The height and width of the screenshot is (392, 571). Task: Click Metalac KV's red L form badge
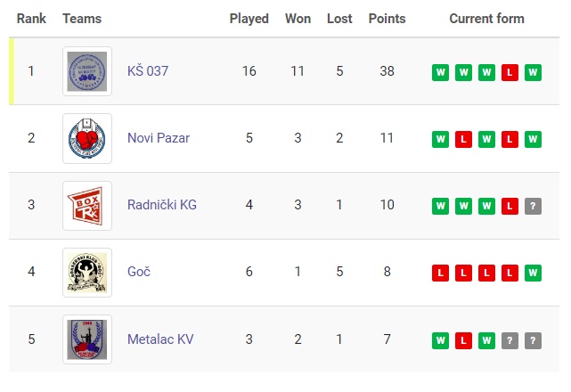point(463,340)
